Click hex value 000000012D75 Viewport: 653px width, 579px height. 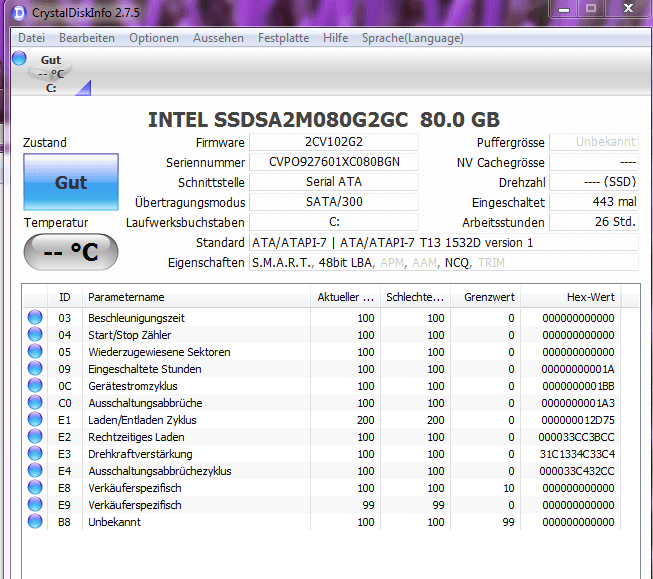click(578, 420)
